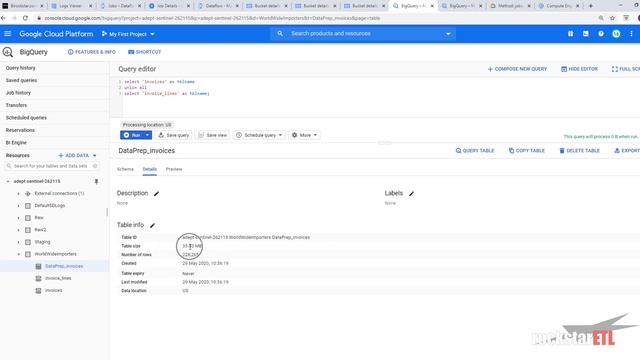
Task: Click the pin icon beside adept-sentinel-262115
Action: (x=96, y=181)
